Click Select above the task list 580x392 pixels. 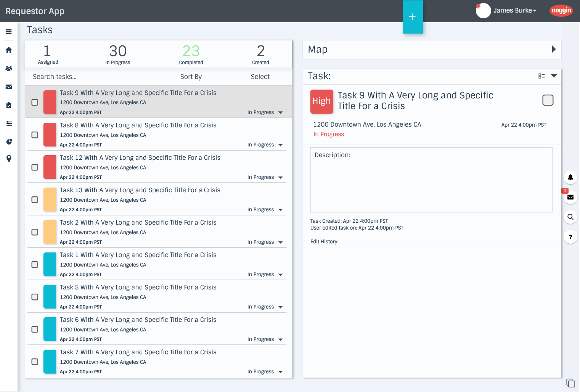coord(260,77)
